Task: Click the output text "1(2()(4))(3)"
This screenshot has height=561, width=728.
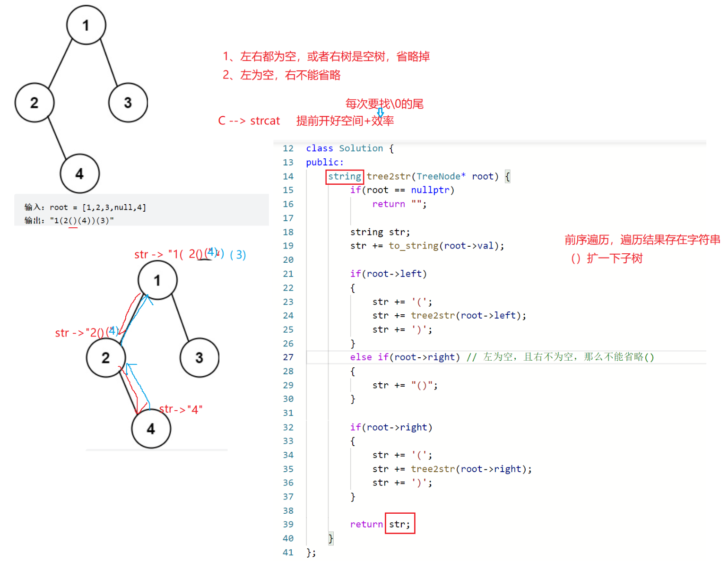Action: coord(82,221)
